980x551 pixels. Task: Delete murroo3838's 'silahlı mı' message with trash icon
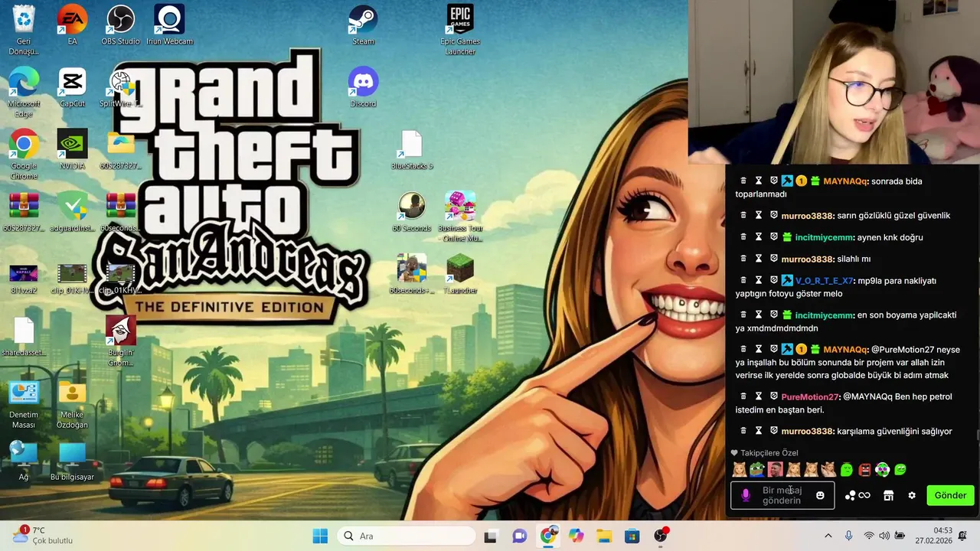(743, 259)
